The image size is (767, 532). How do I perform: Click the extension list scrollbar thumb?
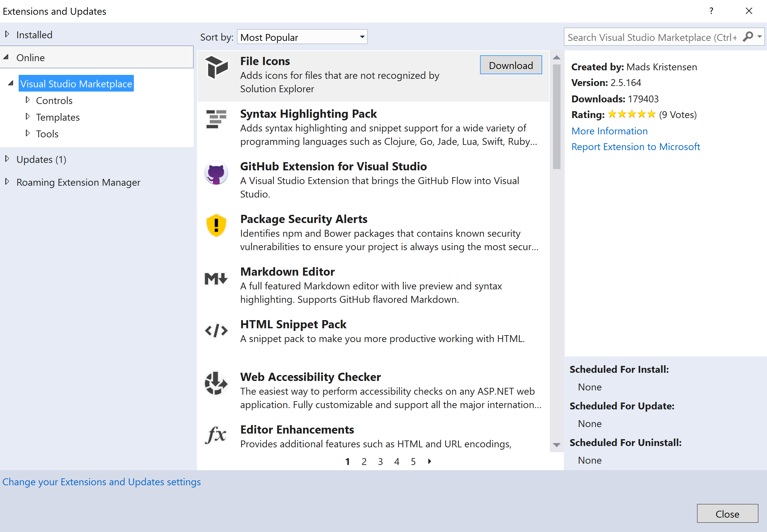click(x=556, y=117)
